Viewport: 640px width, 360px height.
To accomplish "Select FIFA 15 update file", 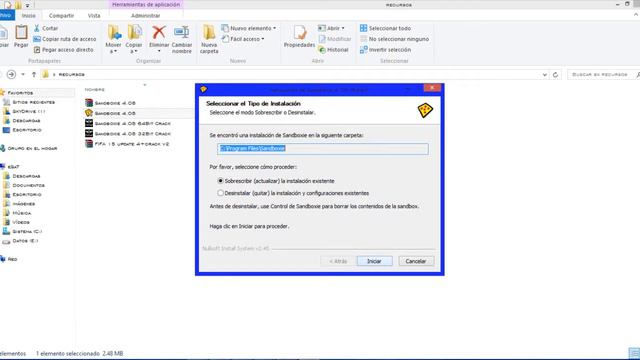I will click(x=127, y=144).
